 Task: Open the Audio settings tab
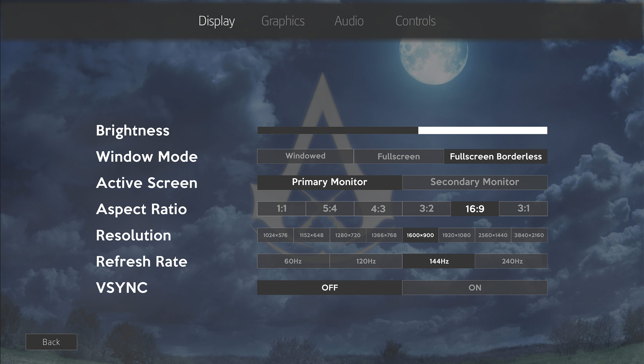pyautogui.click(x=349, y=21)
